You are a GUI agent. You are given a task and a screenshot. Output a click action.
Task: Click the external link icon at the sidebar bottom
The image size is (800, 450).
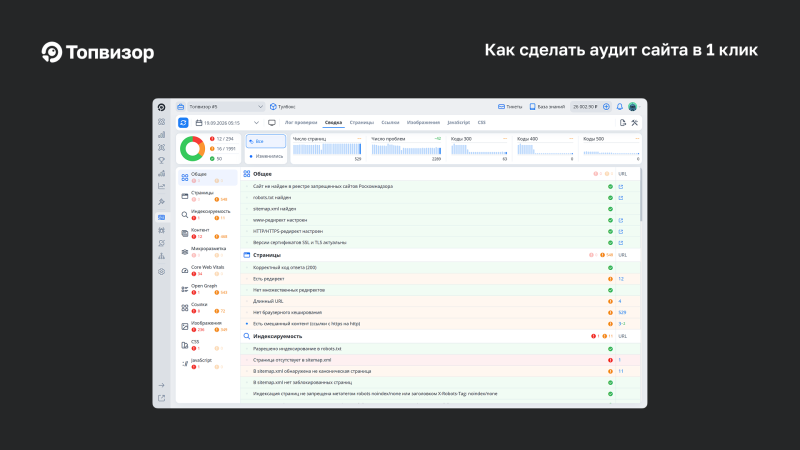[x=161, y=398]
